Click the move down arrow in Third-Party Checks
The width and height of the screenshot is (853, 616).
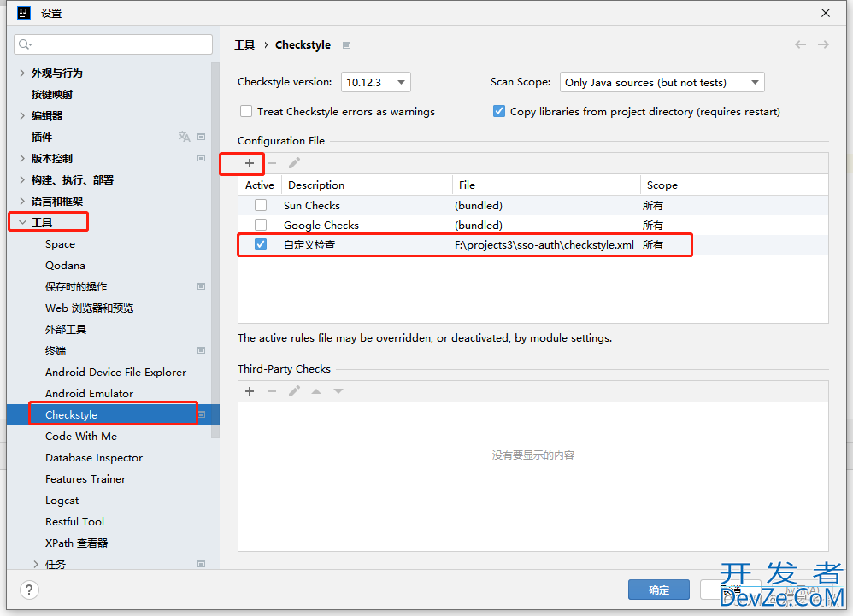(x=338, y=391)
